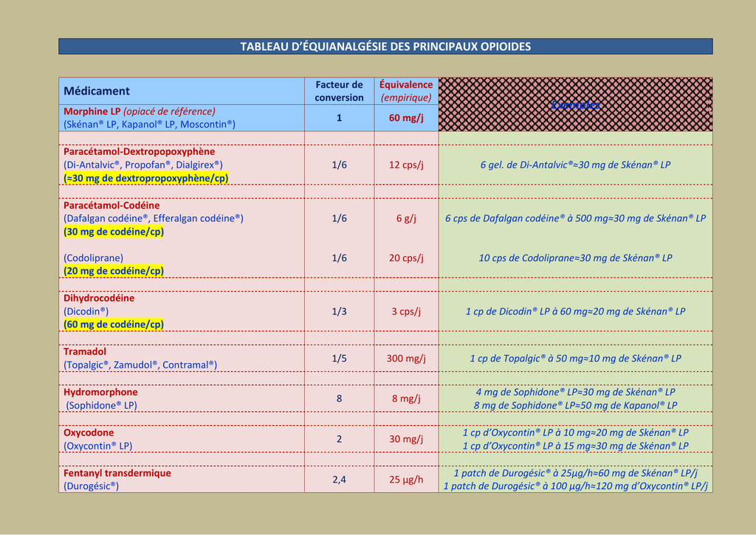Click example "6 gel. de Di-Antalvic®≈30 mg de Skénan® LP"
The height and width of the screenshot is (535, 756).
575,165
